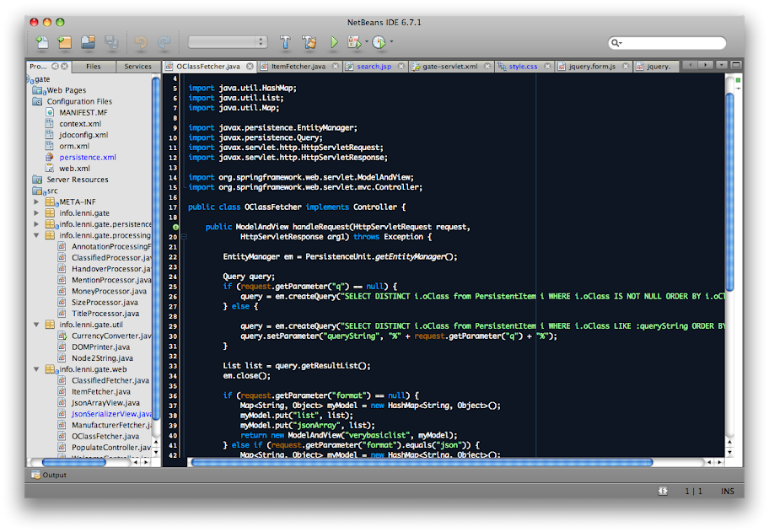Switch to the Services tab

137,66
